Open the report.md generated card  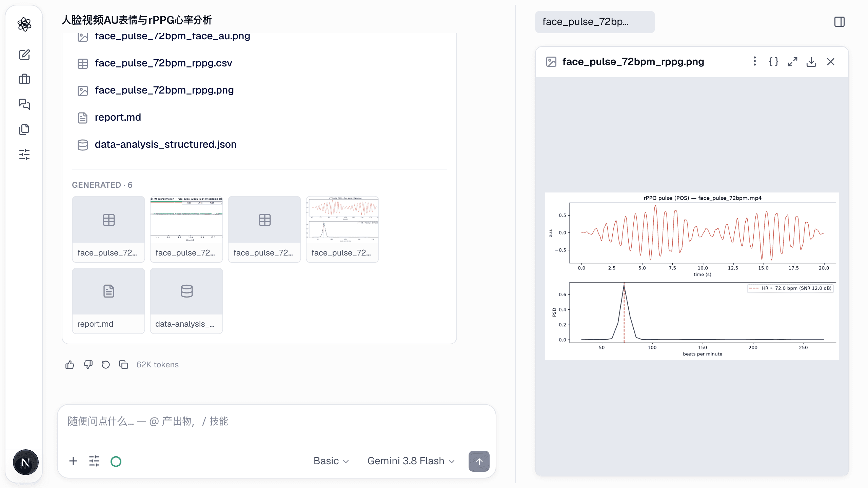pos(108,301)
